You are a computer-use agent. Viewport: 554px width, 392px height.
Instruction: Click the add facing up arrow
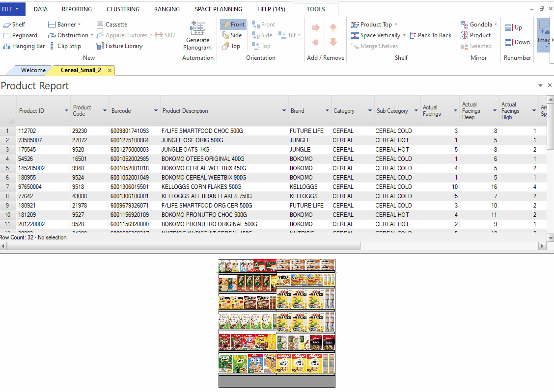coord(333,27)
